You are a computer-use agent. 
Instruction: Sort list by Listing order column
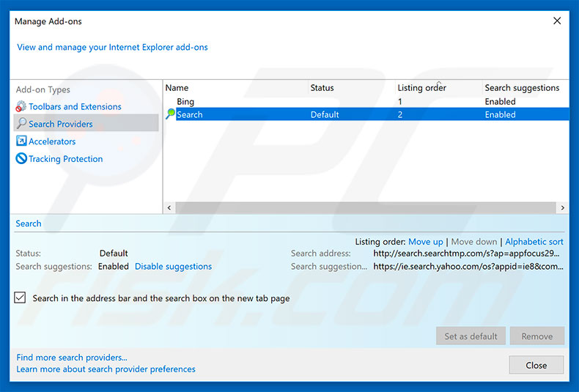[x=421, y=88]
